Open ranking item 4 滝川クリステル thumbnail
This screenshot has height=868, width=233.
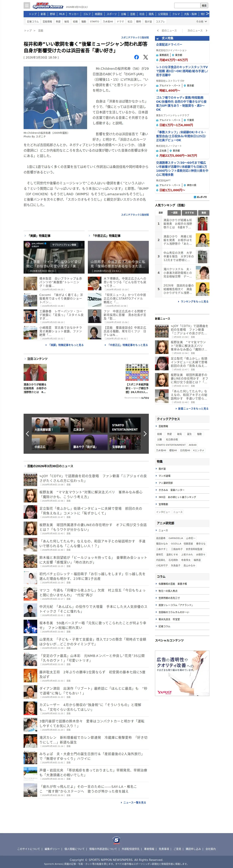[x=203, y=273]
